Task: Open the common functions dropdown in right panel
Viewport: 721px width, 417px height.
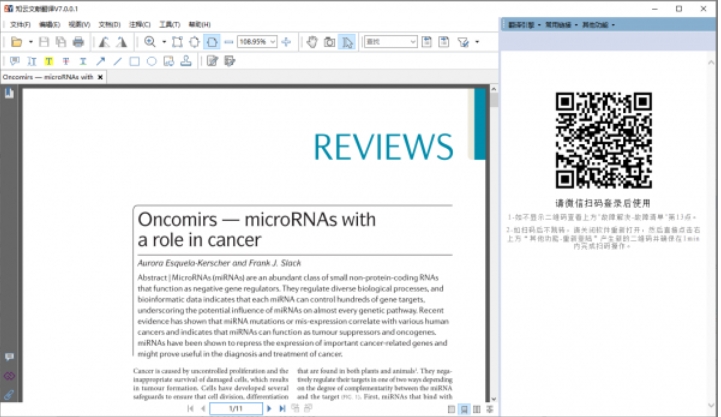Action: (561, 25)
